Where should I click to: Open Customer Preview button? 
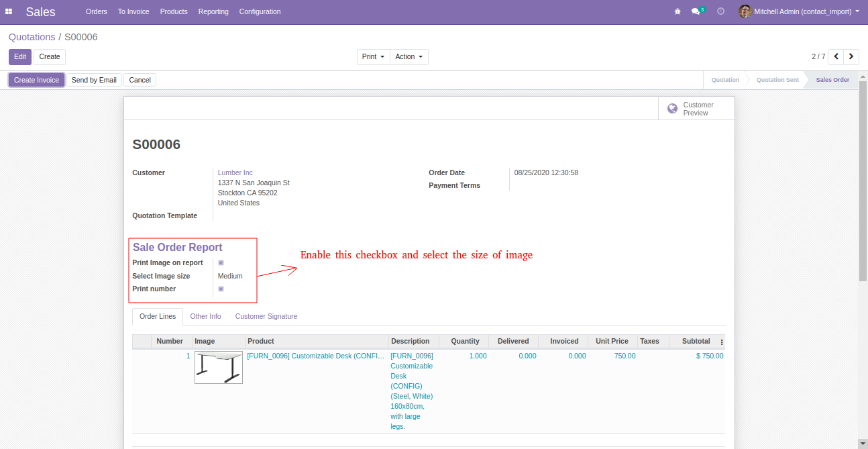pyautogui.click(x=696, y=109)
